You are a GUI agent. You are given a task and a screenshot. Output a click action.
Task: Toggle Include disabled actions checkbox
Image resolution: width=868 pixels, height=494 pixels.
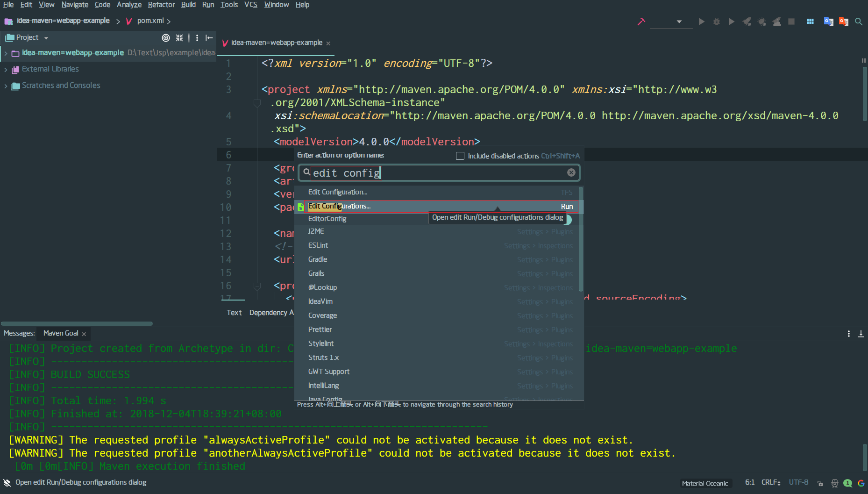[460, 156]
